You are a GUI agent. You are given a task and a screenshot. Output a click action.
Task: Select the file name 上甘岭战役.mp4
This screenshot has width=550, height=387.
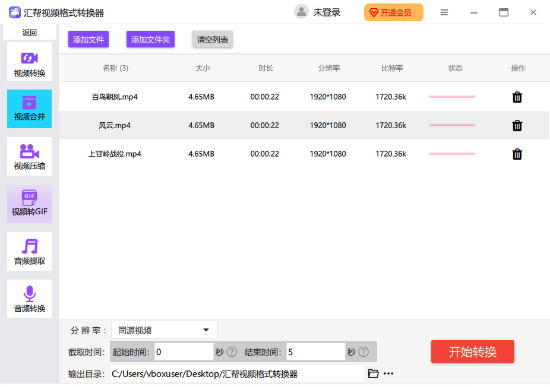(115, 154)
